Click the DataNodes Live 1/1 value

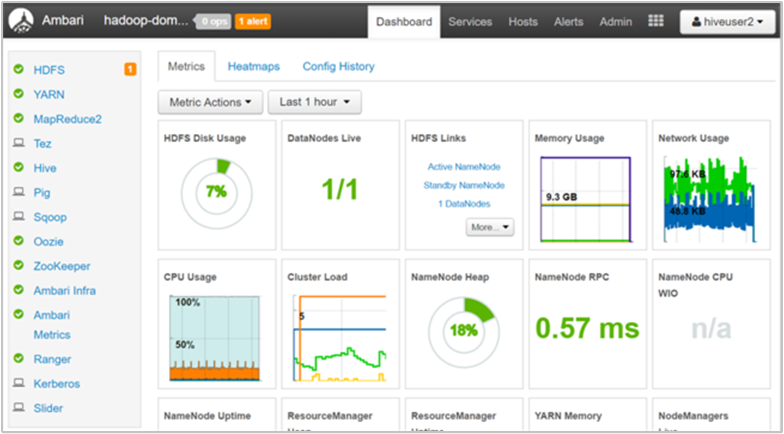pos(340,190)
